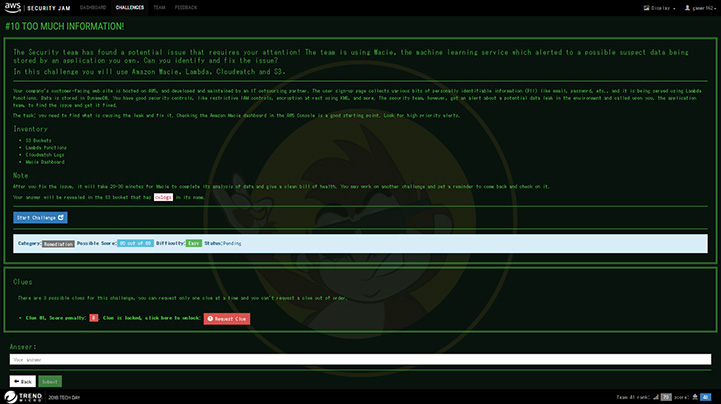Click 'Cloudwatch Logs' in the Inventory list
The image size is (721, 404).
pos(45,155)
